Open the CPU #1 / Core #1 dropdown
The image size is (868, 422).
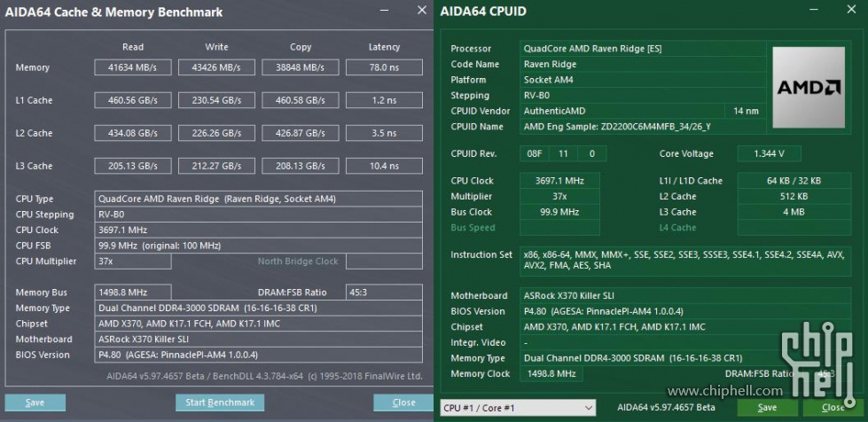click(x=518, y=408)
